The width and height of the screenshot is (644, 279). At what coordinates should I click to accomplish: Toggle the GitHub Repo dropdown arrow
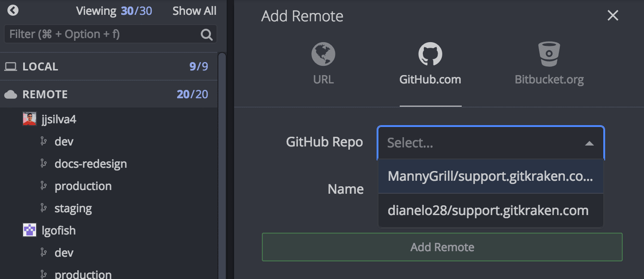tap(589, 143)
